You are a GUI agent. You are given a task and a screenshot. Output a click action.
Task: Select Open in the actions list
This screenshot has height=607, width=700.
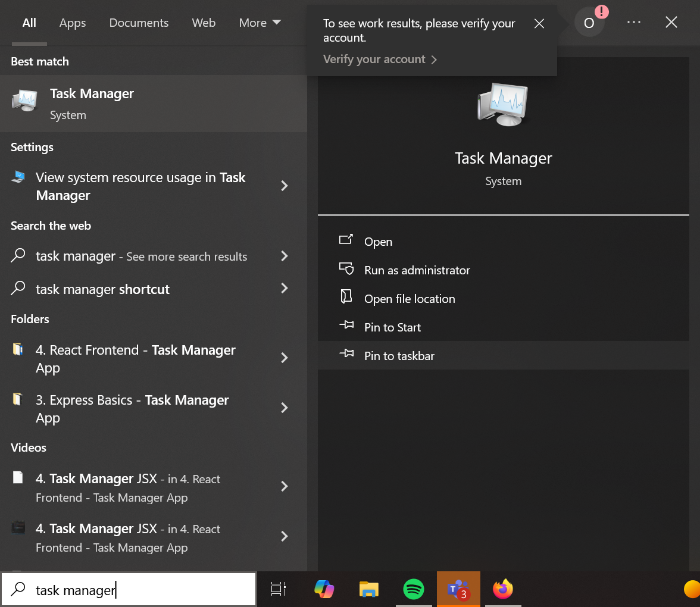pyautogui.click(x=504, y=242)
